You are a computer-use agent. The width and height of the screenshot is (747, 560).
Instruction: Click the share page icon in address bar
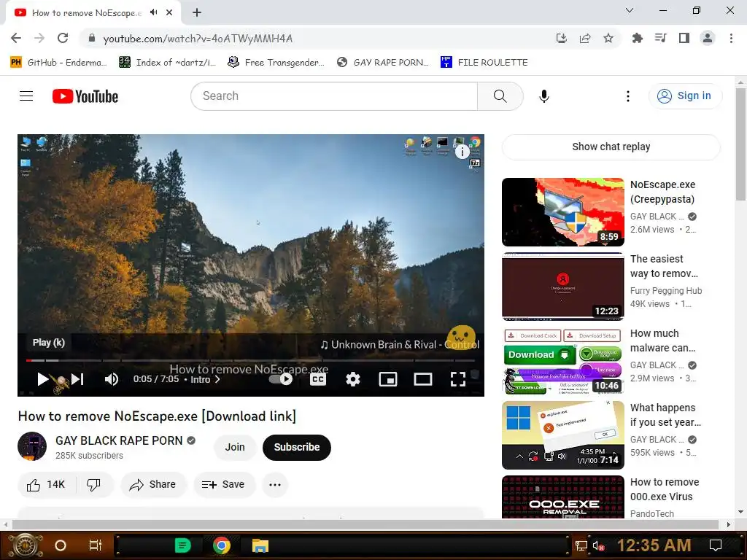585,38
